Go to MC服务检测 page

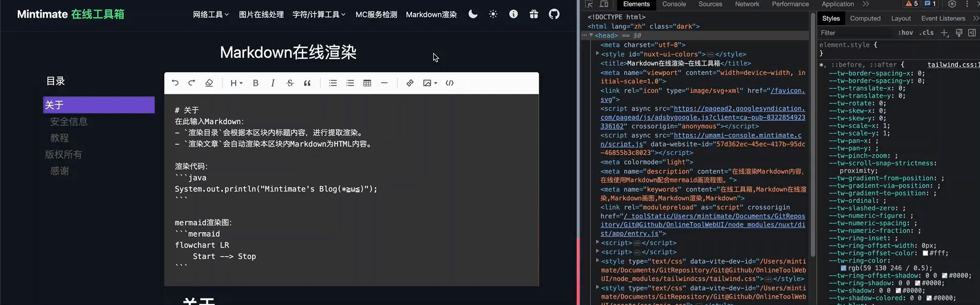point(377,14)
